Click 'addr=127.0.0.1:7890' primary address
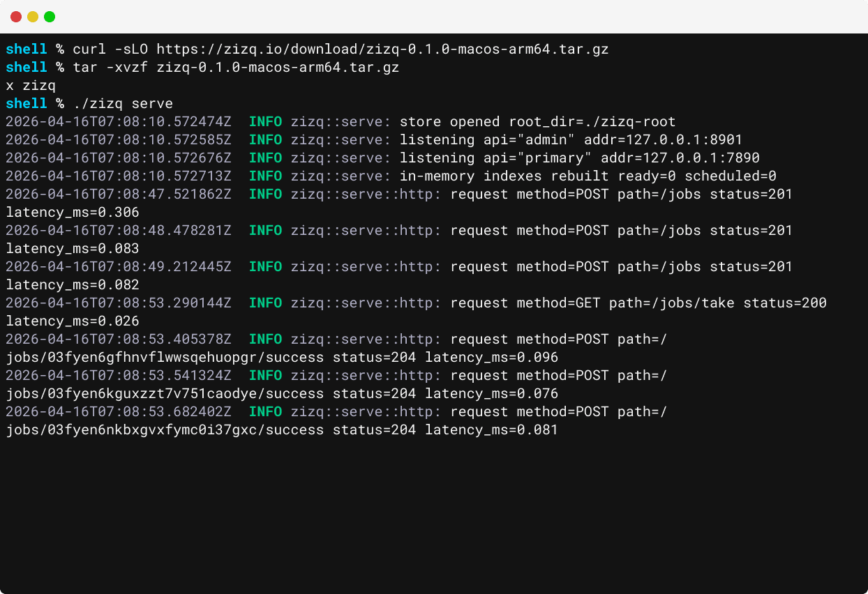This screenshot has width=868, height=594. click(680, 158)
